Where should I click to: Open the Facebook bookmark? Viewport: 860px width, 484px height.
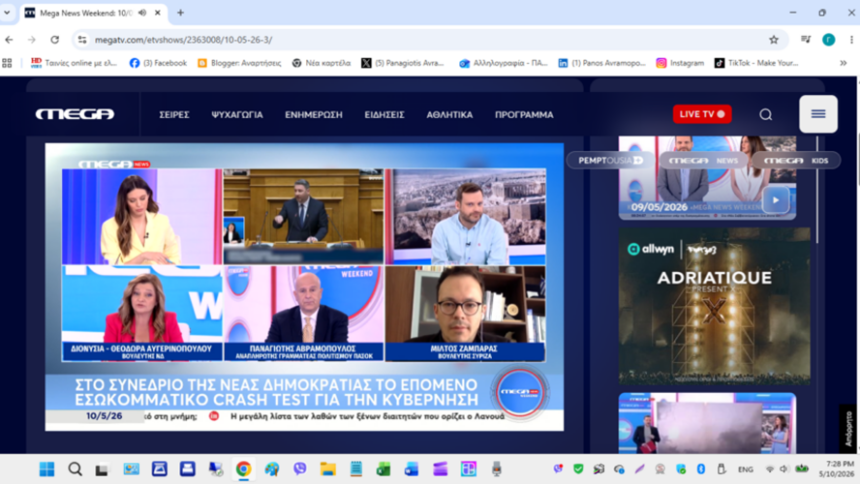(158, 63)
